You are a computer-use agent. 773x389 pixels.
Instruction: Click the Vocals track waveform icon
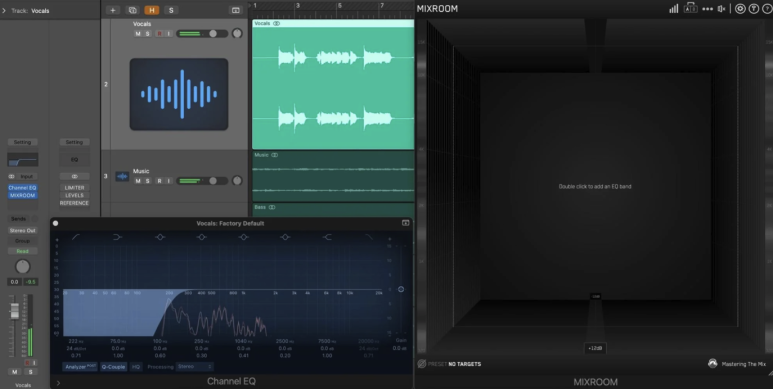coord(179,94)
